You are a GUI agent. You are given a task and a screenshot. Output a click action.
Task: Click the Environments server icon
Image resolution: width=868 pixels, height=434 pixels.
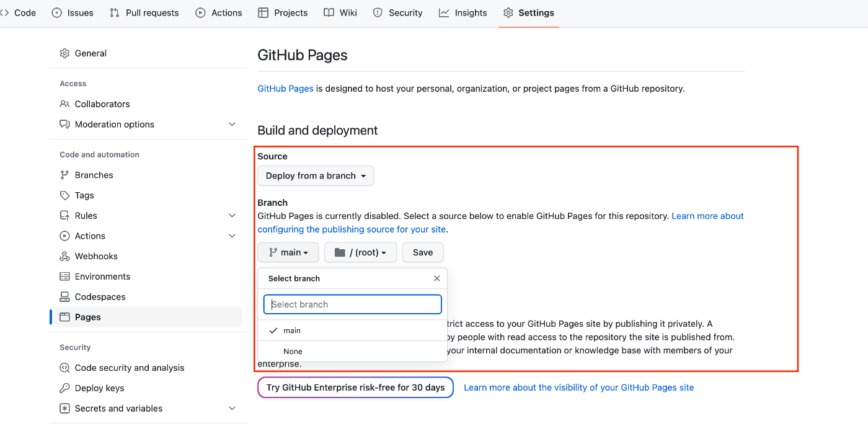click(64, 277)
